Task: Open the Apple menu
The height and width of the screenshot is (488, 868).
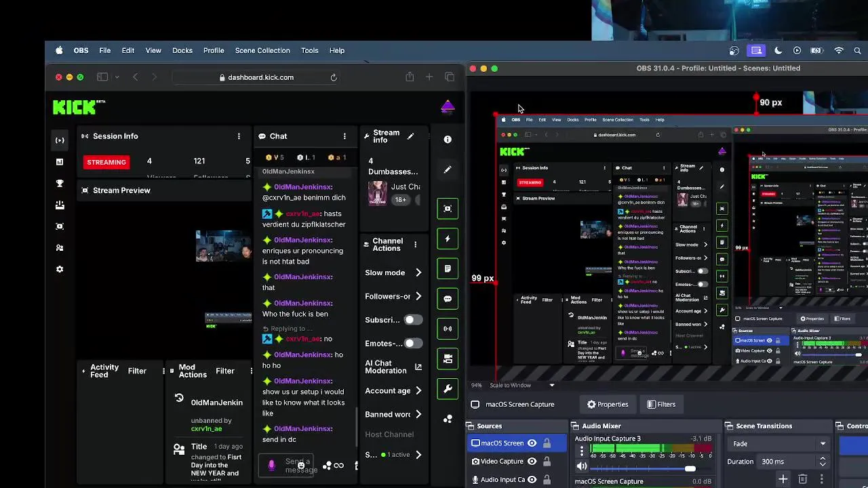Action: tap(59, 50)
